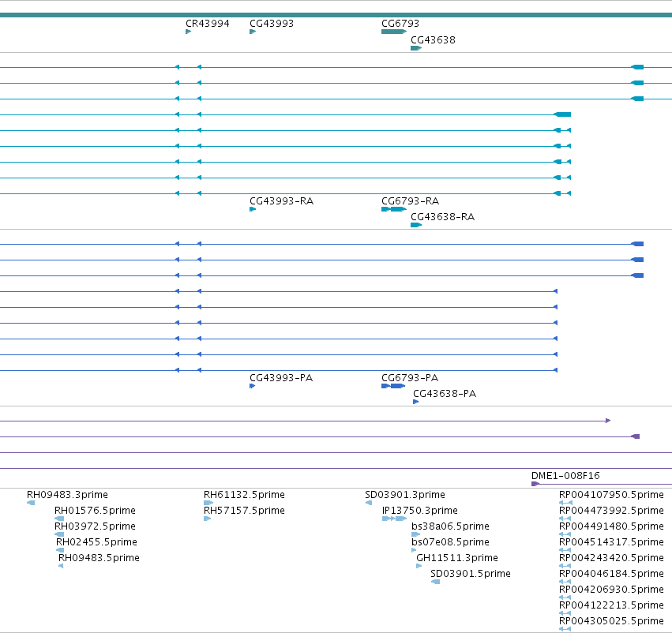Click the RP004107950.5prime paired glyph
The width and height of the screenshot is (672, 633).
(x=565, y=503)
